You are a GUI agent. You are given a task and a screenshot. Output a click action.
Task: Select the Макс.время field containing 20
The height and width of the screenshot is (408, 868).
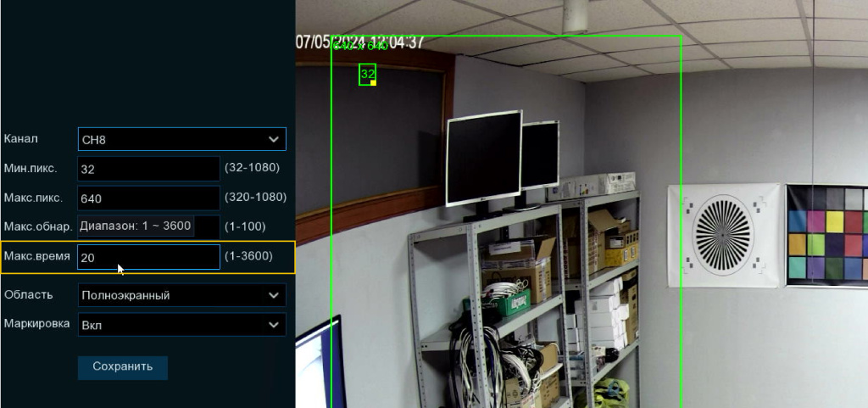coord(148,257)
